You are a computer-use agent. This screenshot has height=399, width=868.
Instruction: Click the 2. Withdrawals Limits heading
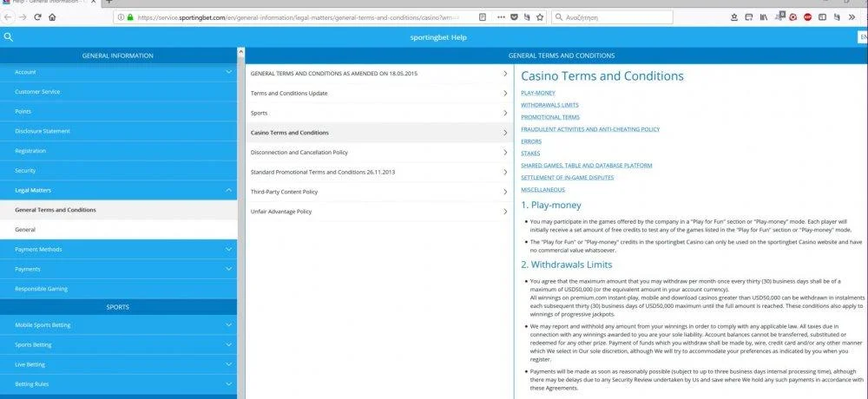click(x=566, y=265)
